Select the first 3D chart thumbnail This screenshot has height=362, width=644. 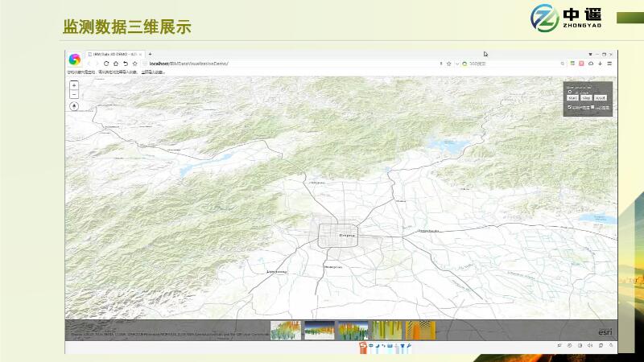click(x=285, y=330)
